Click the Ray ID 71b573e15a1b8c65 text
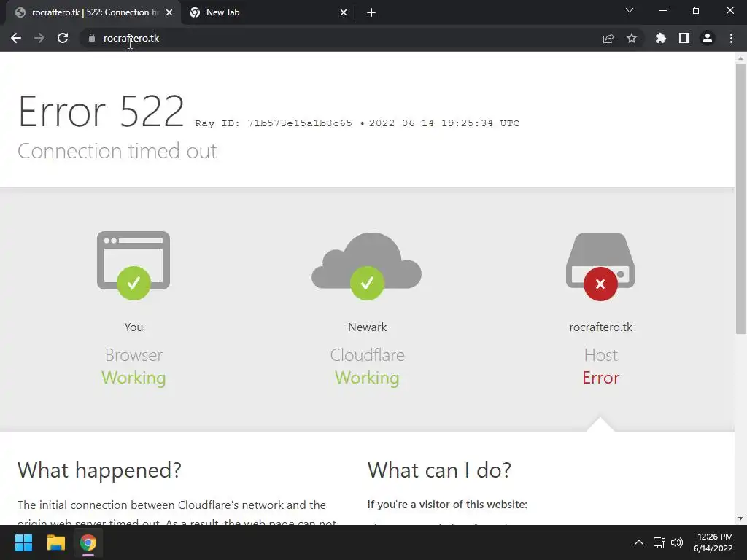This screenshot has height=560, width=747. pyautogui.click(x=274, y=122)
